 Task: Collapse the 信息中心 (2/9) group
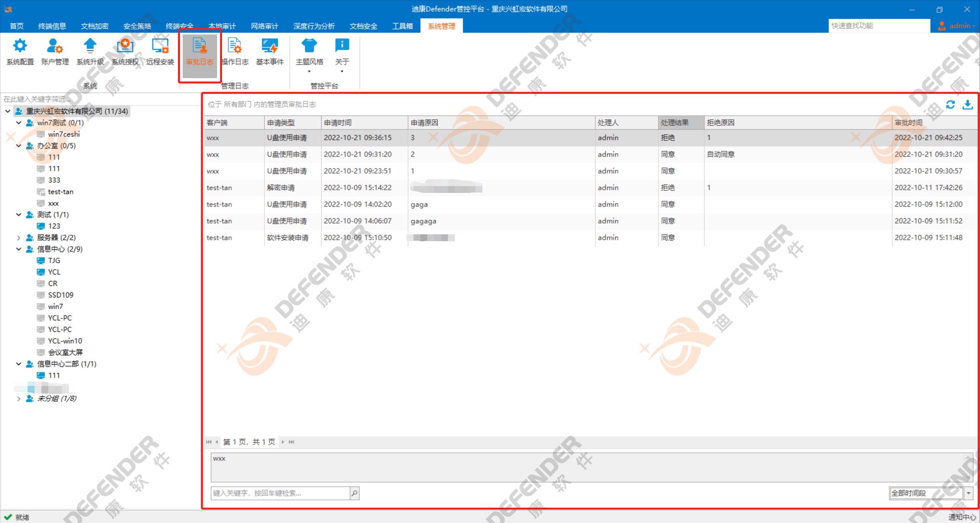tap(18, 249)
